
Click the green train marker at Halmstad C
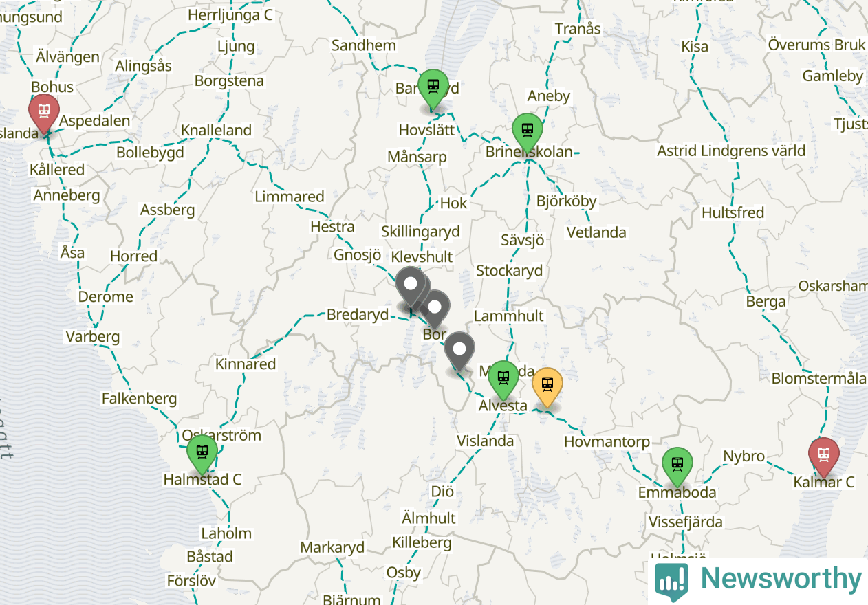pos(202,452)
